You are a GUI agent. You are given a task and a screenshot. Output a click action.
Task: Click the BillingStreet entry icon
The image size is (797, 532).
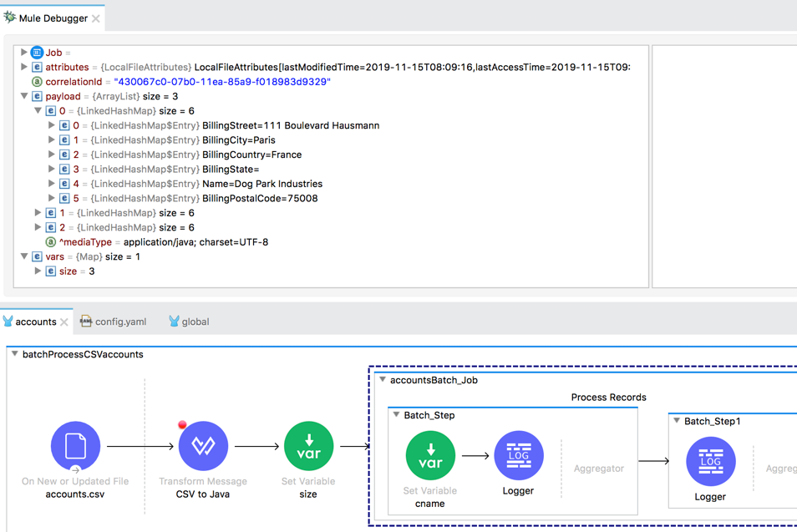64,125
